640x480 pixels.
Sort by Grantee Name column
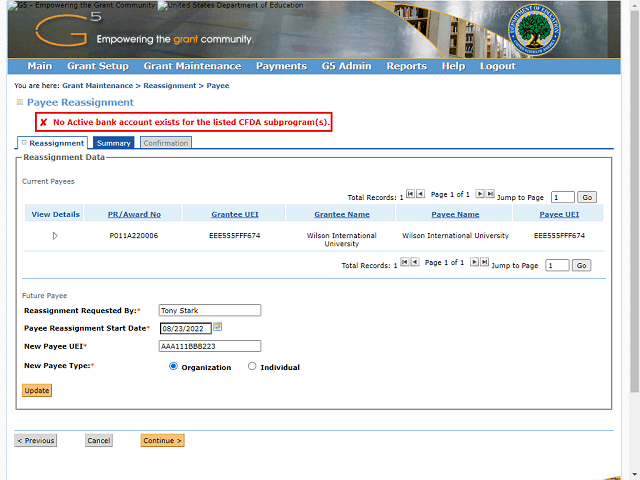tap(342, 214)
